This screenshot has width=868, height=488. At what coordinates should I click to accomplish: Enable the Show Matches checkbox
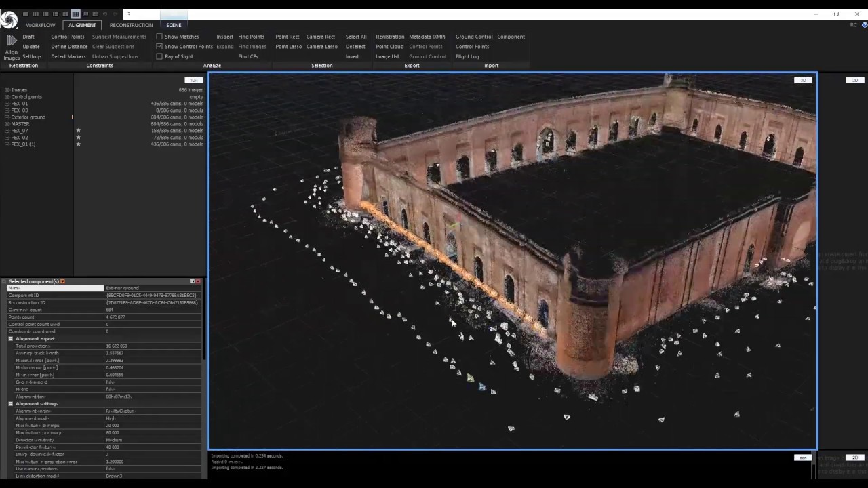[159, 37]
